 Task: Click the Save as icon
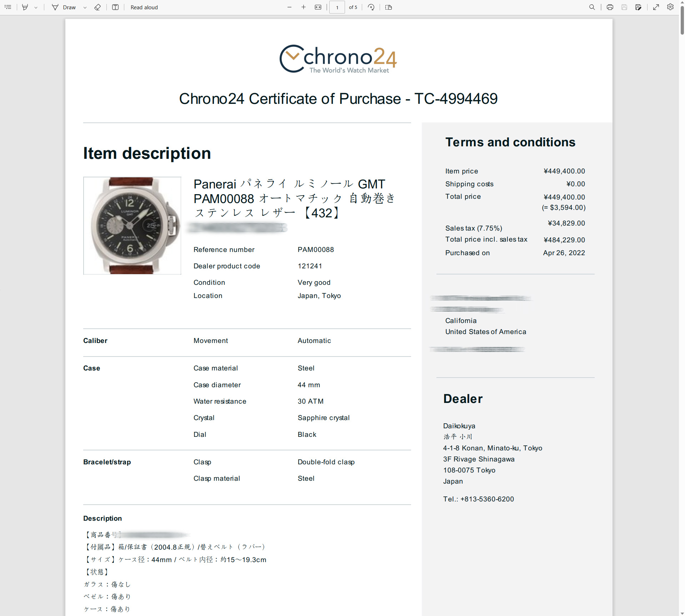[638, 7]
